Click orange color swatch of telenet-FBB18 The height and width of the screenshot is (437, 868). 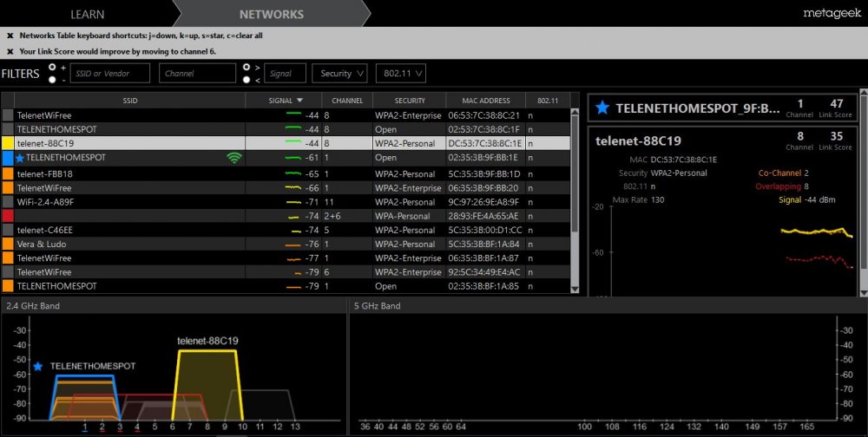pos(8,174)
